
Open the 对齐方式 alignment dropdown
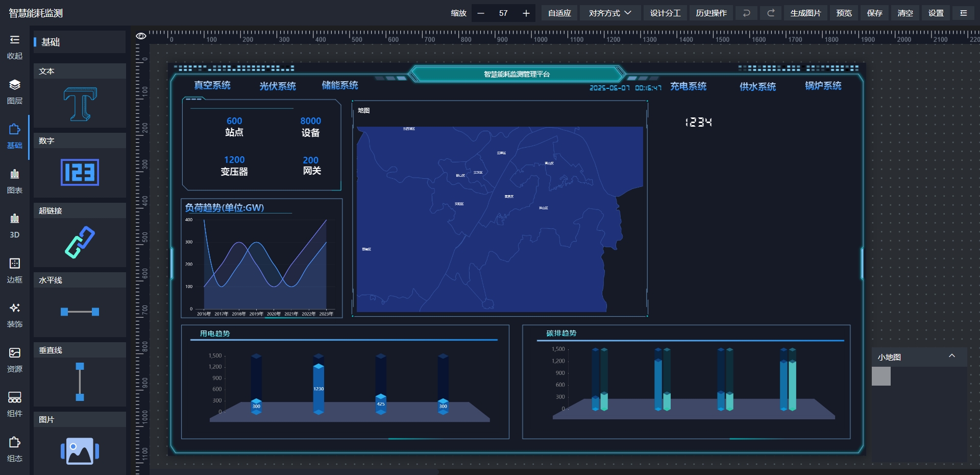pyautogui.click(x=610, y=13)
